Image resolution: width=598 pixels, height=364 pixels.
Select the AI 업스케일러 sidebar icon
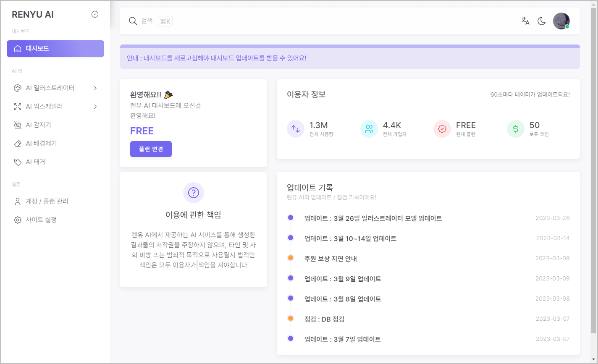18,106
